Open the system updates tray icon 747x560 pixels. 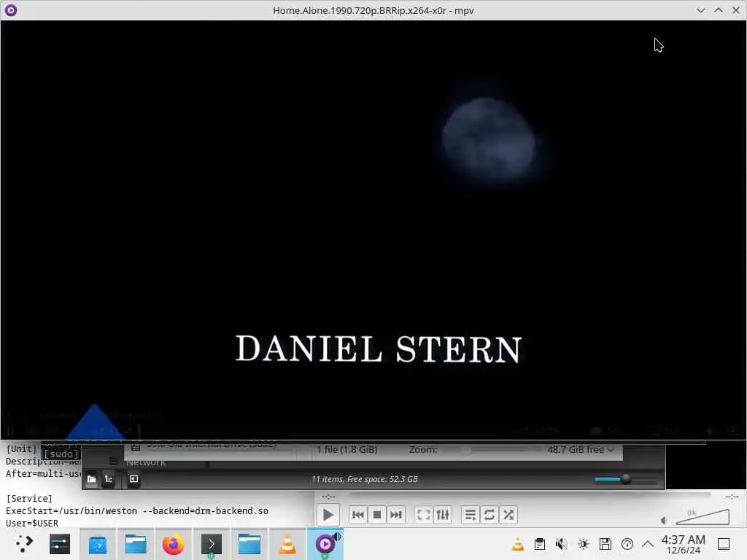[627, 544]
